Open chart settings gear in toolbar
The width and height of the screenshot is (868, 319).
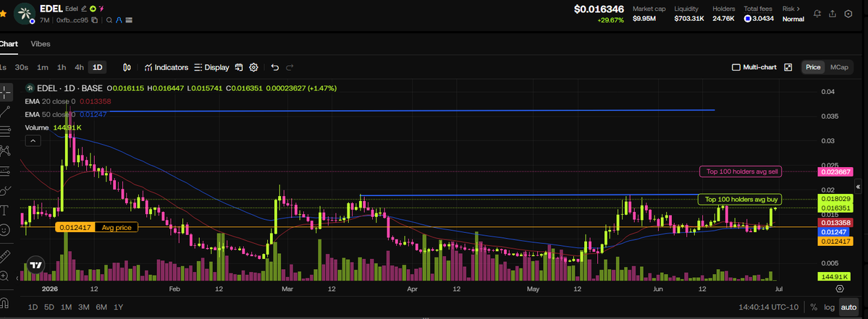pyautogui.click(x=253, y=67)
